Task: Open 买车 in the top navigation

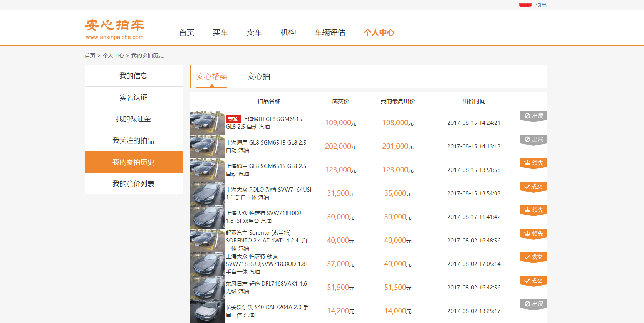Action: click(x=220, y=33)
